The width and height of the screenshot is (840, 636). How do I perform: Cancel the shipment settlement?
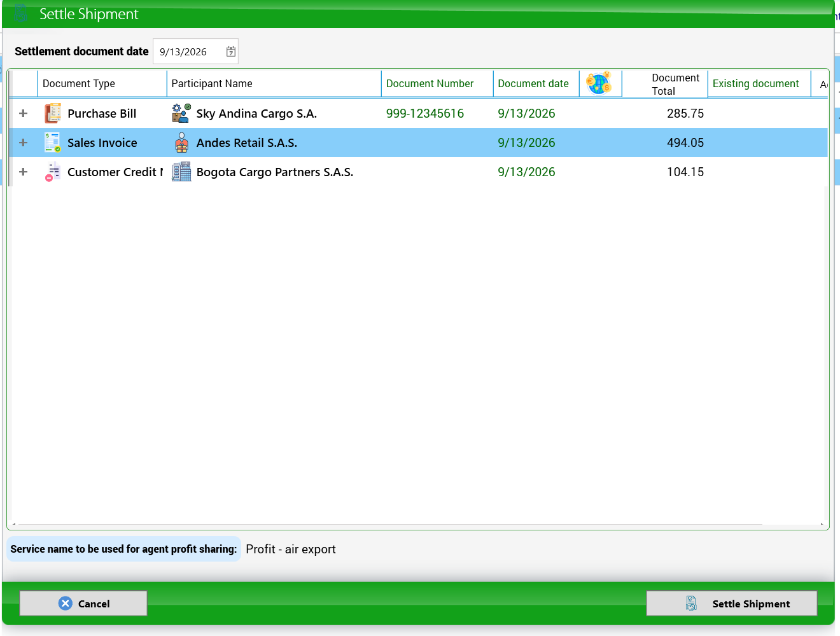coord(83,603)
